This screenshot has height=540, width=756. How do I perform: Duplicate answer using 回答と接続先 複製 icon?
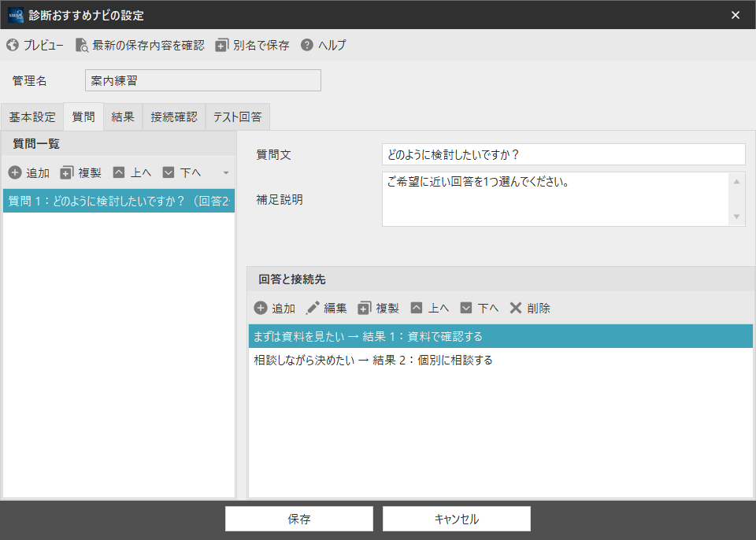tap(365, 308)
